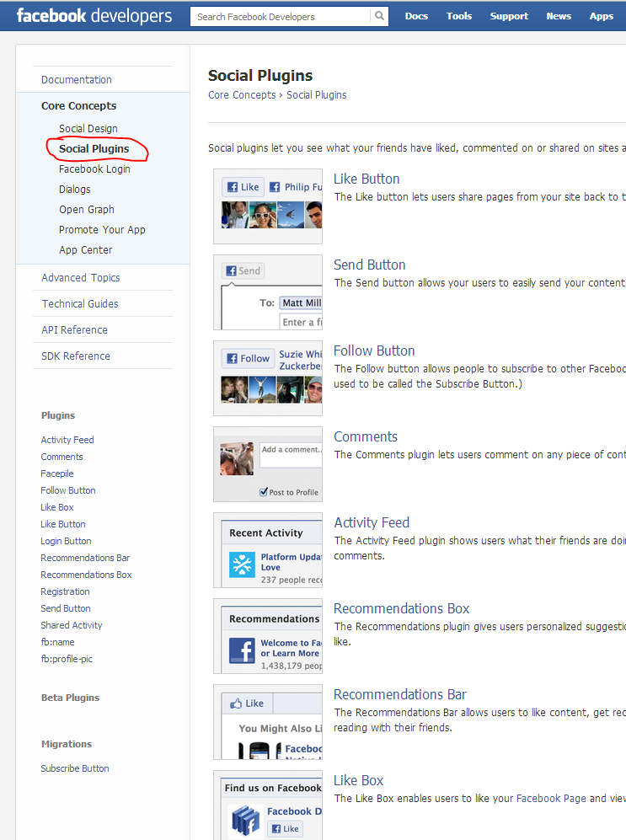Viewport: 626px width, 840px height.
Task: Click the facebook developers logo
Action: [x=94, y=15]
